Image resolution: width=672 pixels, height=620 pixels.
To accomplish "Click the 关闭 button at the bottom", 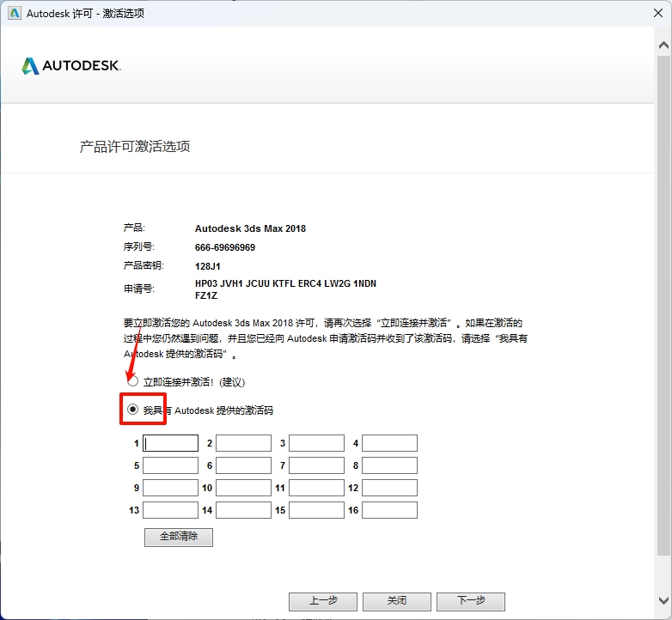I will pyautogui.click(x=396, y=601).
